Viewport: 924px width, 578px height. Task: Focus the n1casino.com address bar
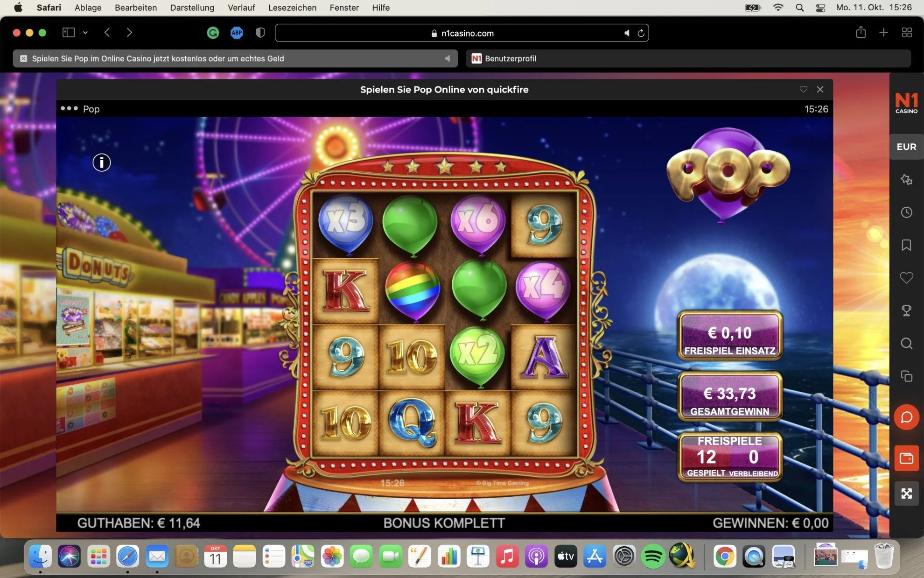pos(462,33)
